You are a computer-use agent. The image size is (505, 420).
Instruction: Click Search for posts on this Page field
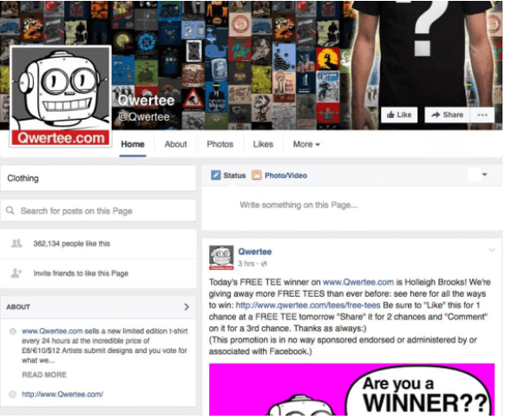click(98, 211)
